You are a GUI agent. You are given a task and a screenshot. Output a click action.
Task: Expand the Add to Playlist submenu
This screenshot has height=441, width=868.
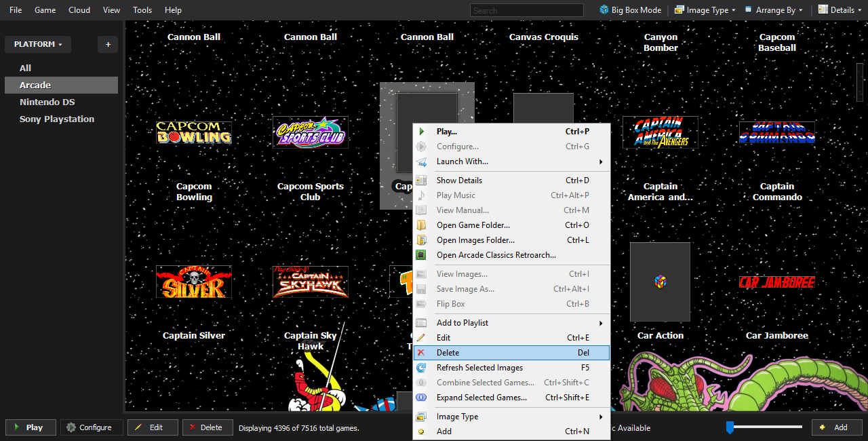(x=512, y=323)
